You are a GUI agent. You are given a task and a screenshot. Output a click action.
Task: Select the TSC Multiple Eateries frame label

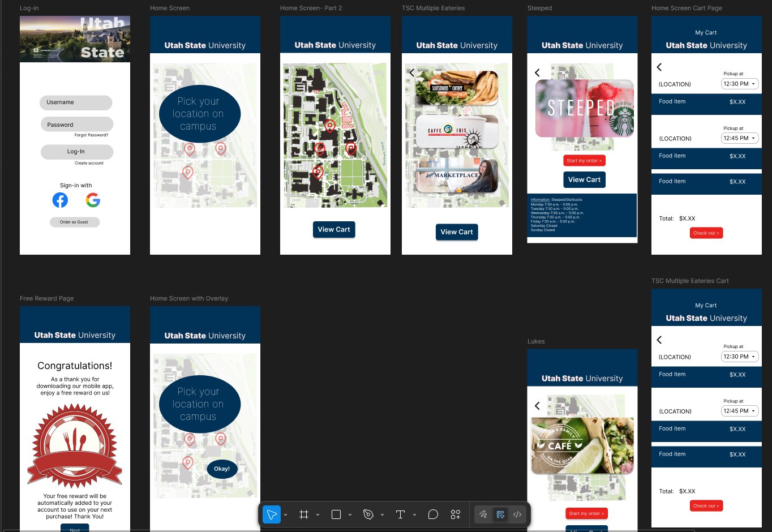pyautogui.click(x=434, y=8)
